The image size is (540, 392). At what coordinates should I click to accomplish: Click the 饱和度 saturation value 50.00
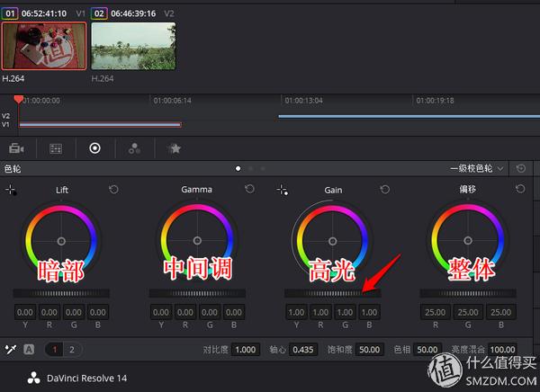pos(370,350)
